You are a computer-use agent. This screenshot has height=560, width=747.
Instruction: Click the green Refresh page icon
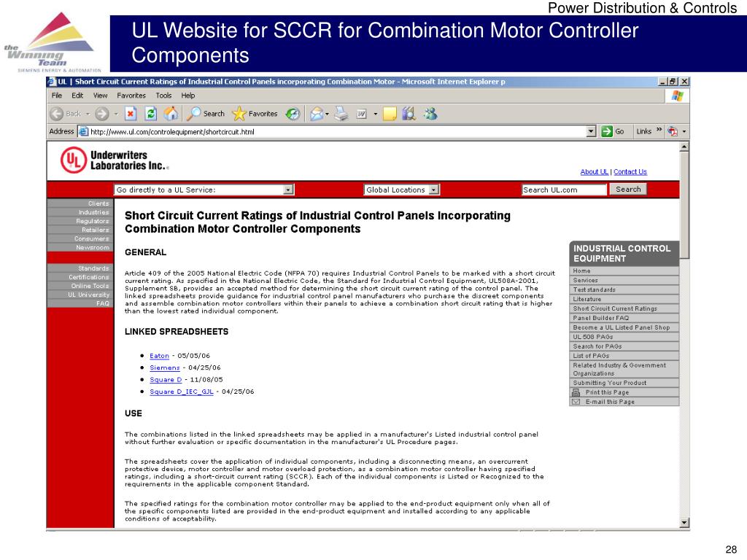[x=150, y=114]
